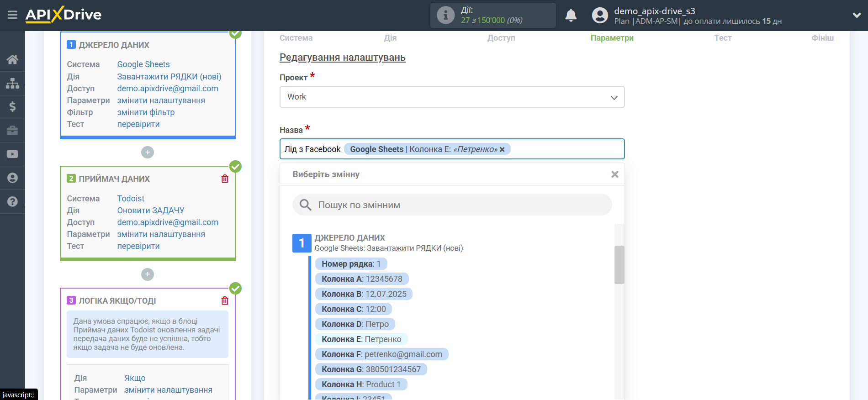Viewport: 868px width, 400px height.
Task: Click source змінити налаштування link
Action: [161, 100]
